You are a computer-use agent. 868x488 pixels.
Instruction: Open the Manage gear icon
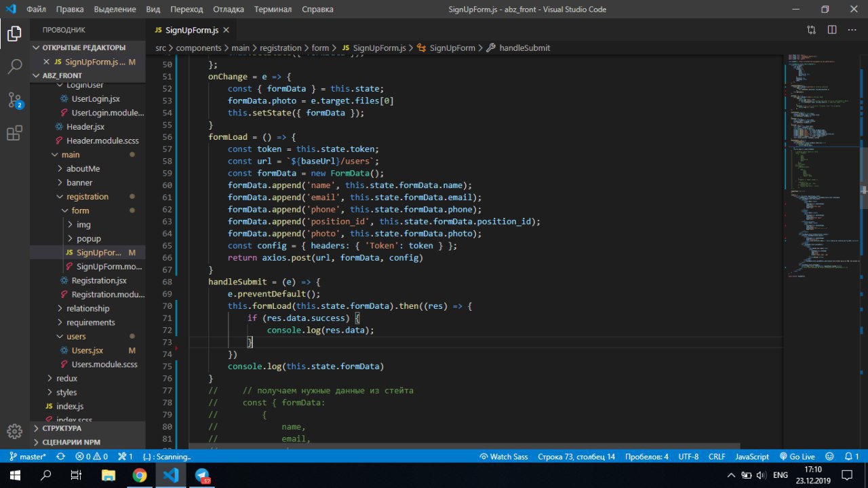(14, 432)
